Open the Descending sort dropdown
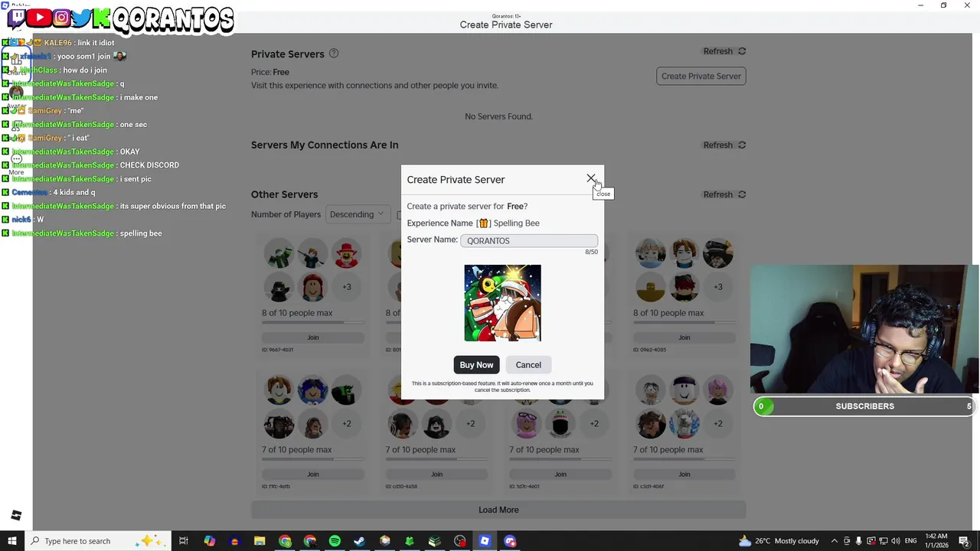 coord(358,214)
